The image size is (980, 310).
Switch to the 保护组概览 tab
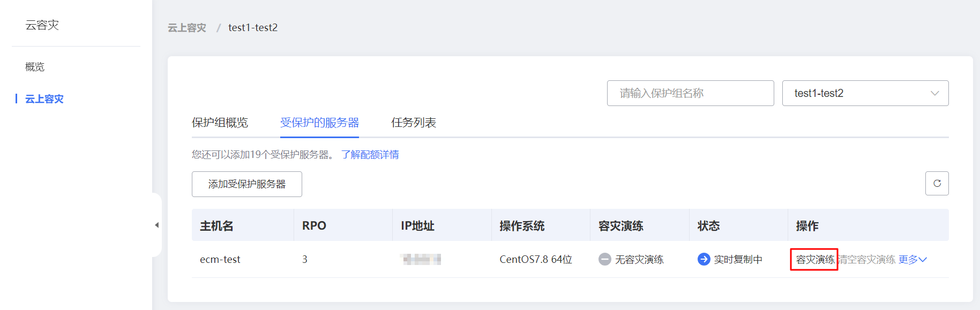[x=220, y=123]
